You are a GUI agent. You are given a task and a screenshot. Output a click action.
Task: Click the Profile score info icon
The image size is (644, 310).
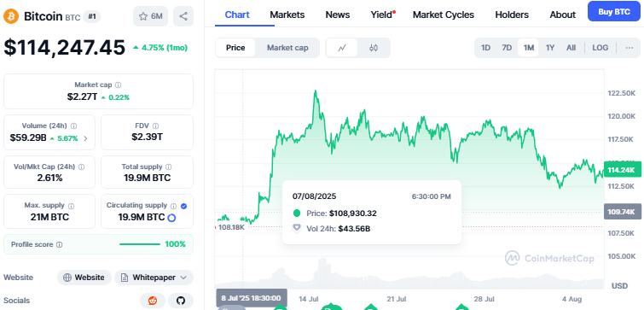(x=59, y=244)
